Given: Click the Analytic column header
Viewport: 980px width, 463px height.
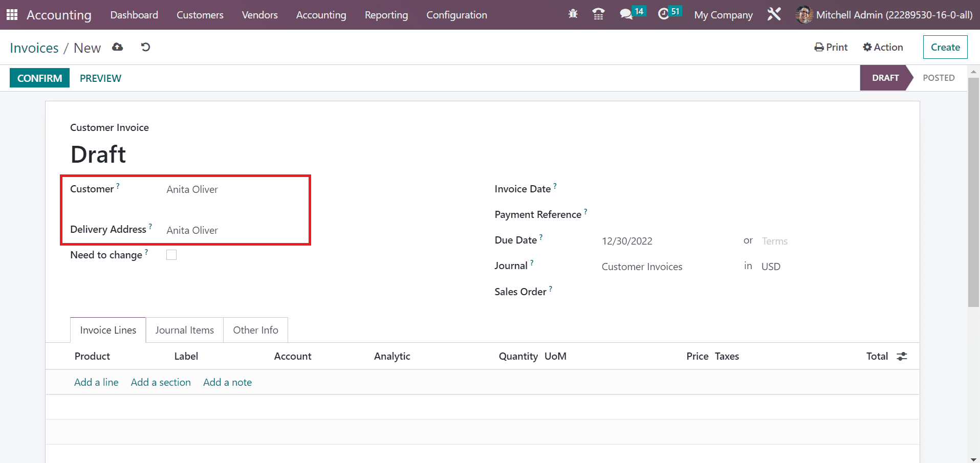Looking at the screenshot, I should 392,356.
